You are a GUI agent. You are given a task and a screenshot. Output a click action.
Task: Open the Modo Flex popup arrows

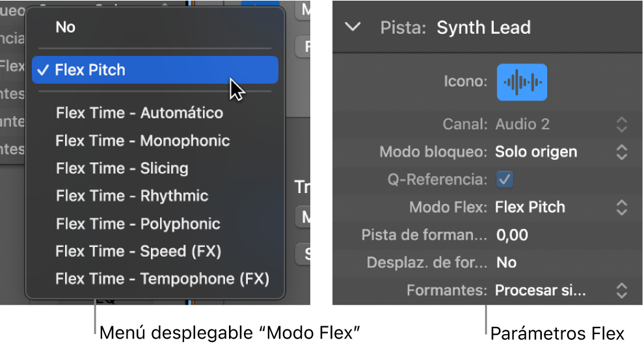coord(621,207)
